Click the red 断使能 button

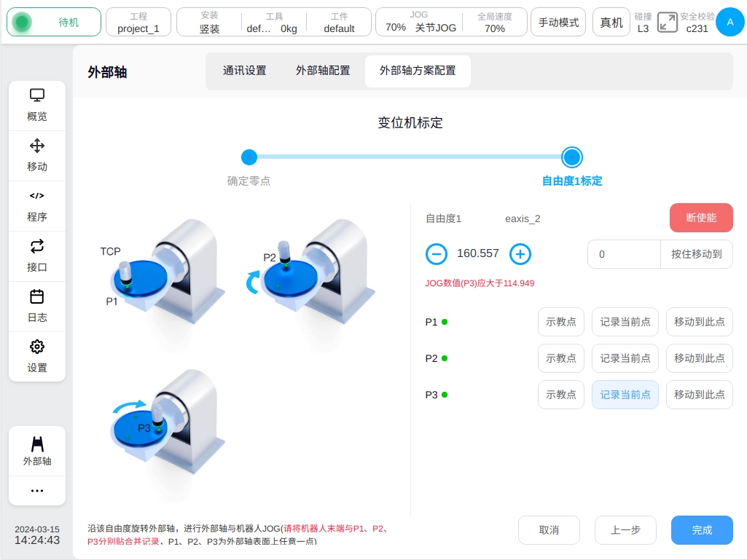click(701, 218)
